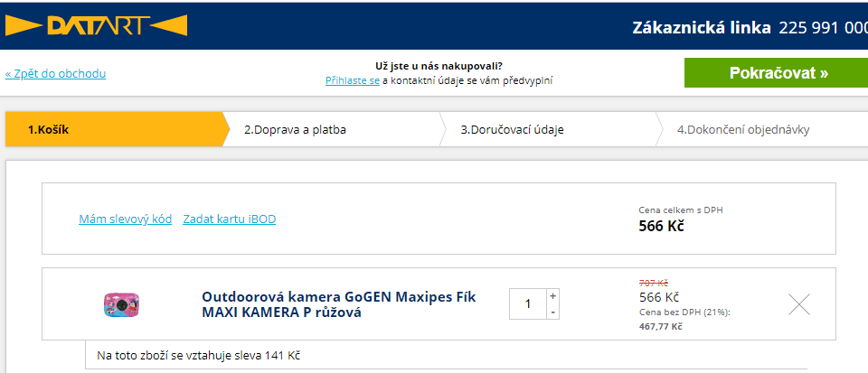The image size is (868, 373).
Task: Click the Přihlaste se login link
Action: coord(352,80)
